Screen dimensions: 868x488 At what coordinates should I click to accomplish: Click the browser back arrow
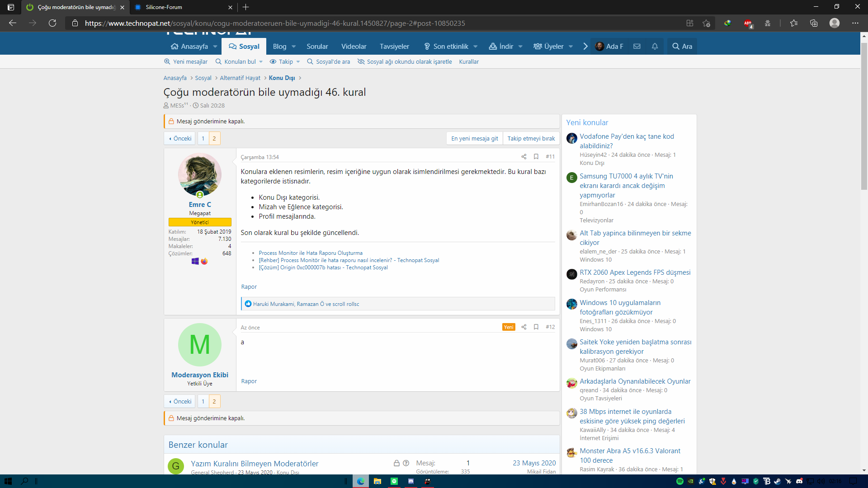tap(13, 23)
